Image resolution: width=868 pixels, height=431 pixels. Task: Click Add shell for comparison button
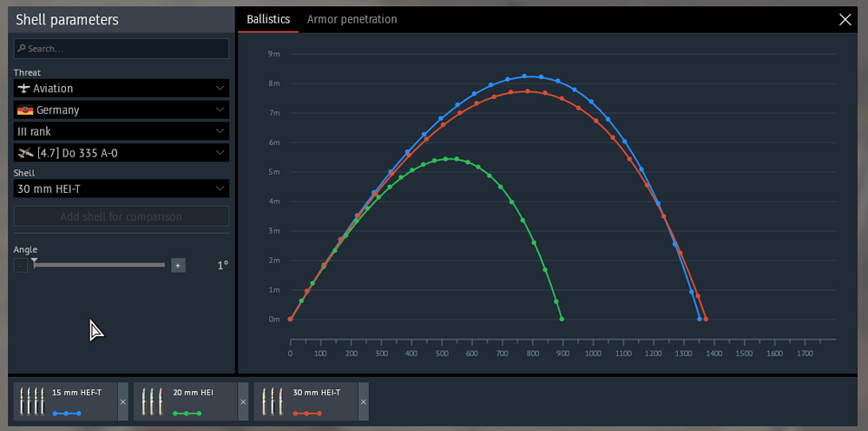pos(122,216)
